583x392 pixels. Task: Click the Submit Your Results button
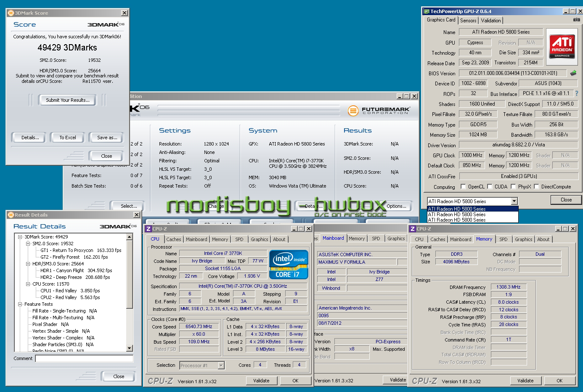(68, 100)
